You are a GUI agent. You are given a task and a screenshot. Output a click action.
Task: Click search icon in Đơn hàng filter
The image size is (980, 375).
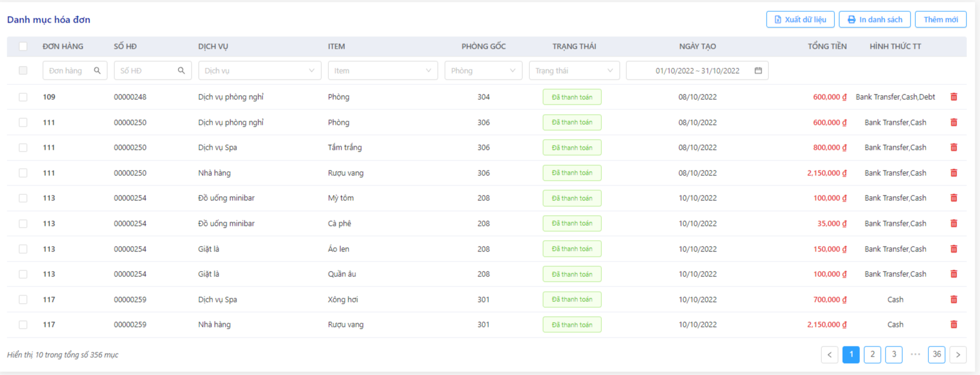coord(98,71)
